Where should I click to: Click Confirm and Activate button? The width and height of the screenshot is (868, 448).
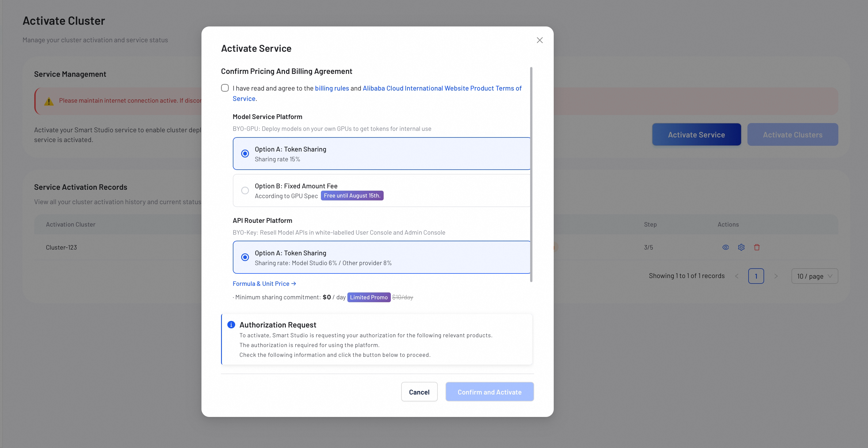click(489, 392)
